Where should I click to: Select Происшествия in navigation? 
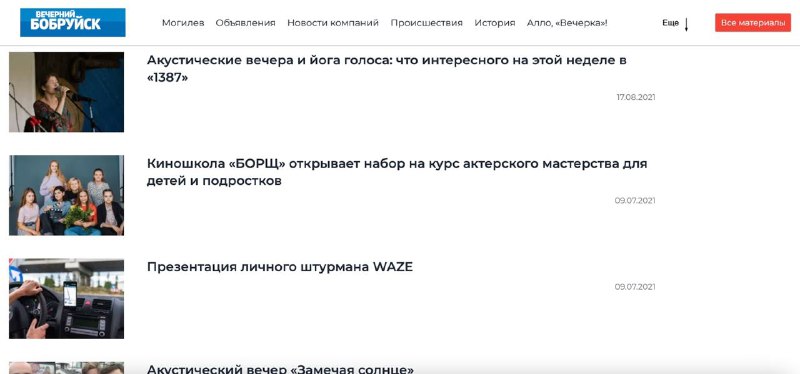click(427, 23)
